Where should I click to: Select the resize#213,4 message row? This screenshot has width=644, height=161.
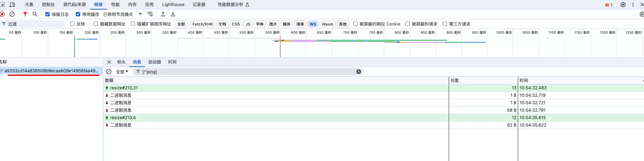(374, 118)
